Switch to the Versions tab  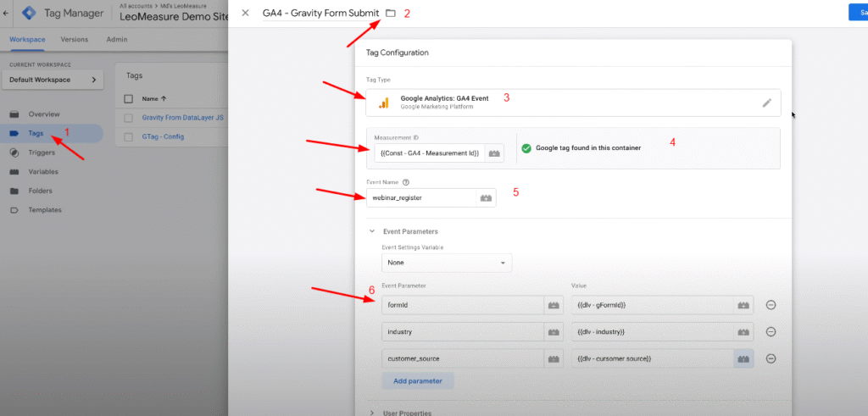75,39
